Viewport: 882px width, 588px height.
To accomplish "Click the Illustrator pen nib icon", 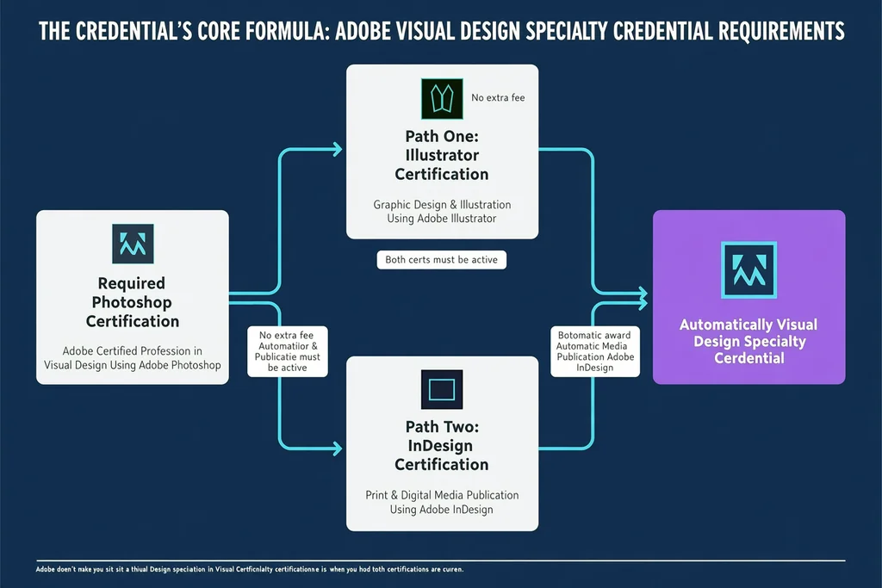I will coord(442,98).
